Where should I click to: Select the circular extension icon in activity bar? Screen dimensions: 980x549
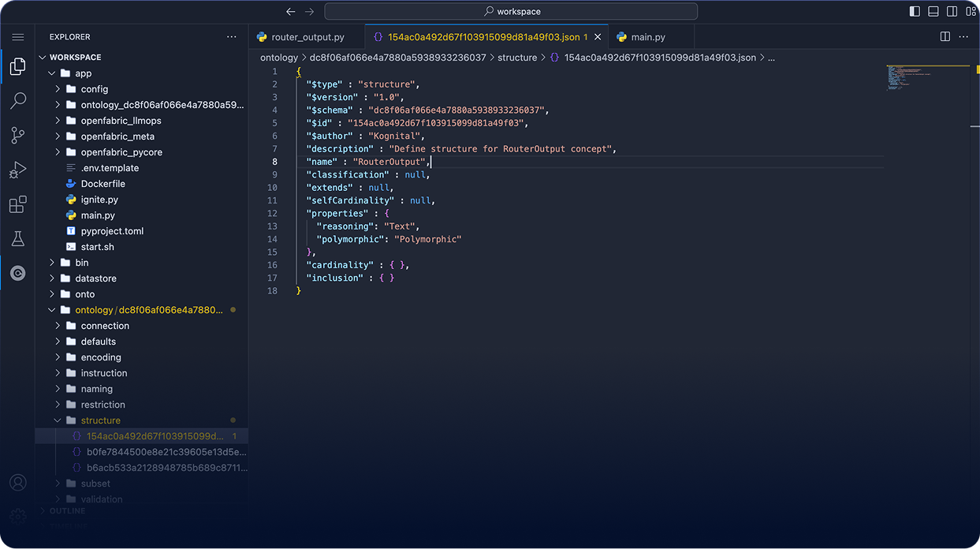point(17,272)
